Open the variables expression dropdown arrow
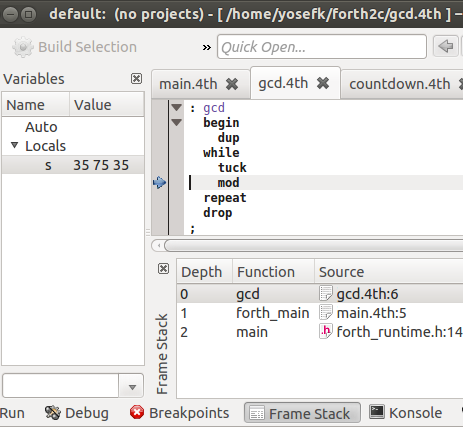 132,387
